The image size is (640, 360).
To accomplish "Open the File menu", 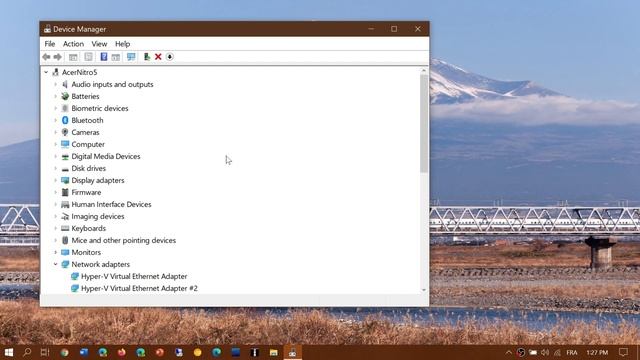I will pos(50,44).
